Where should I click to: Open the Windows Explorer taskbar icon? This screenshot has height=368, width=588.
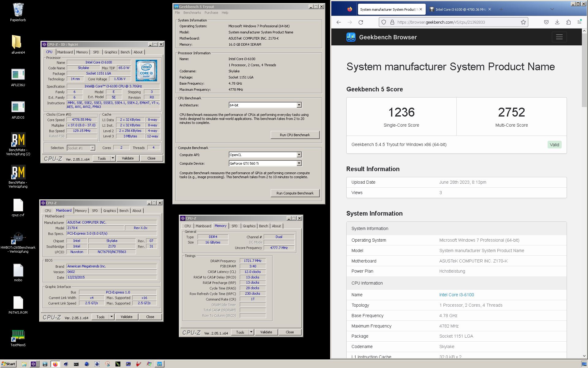[24, 364]
